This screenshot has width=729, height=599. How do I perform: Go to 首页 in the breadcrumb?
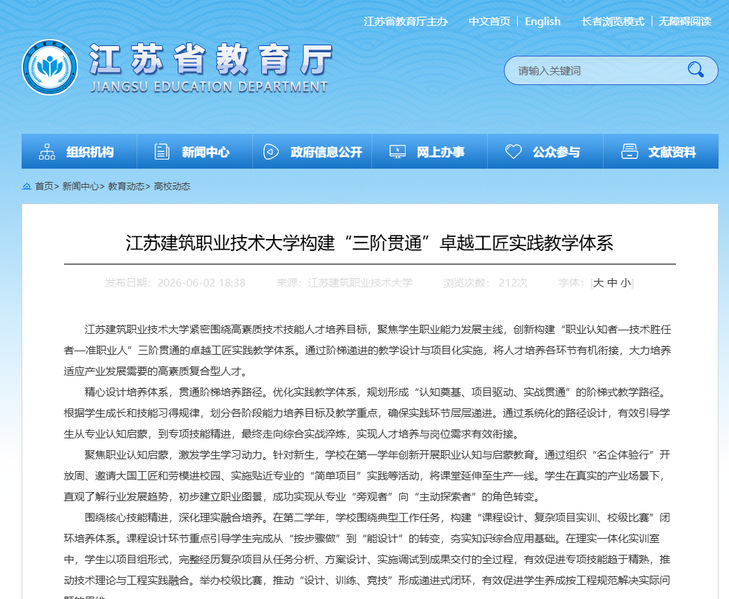44,186
